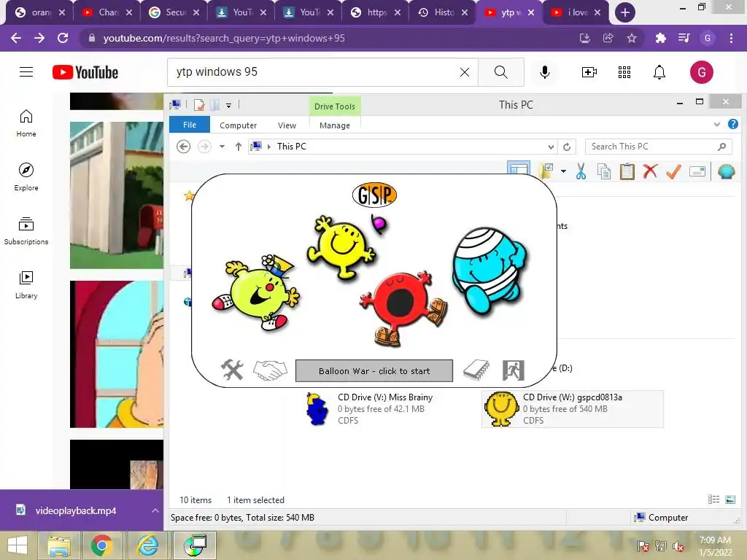Open a new Chrome tab with plus button
The image size is (747, 560).
[625, 12]
